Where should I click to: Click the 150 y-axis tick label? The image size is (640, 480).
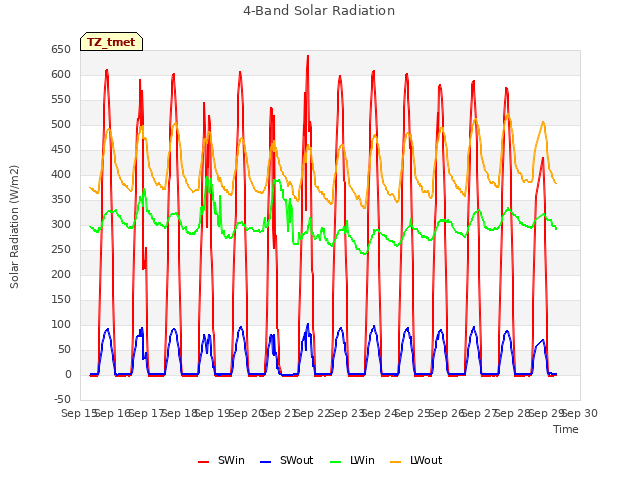tap(61, 300)
